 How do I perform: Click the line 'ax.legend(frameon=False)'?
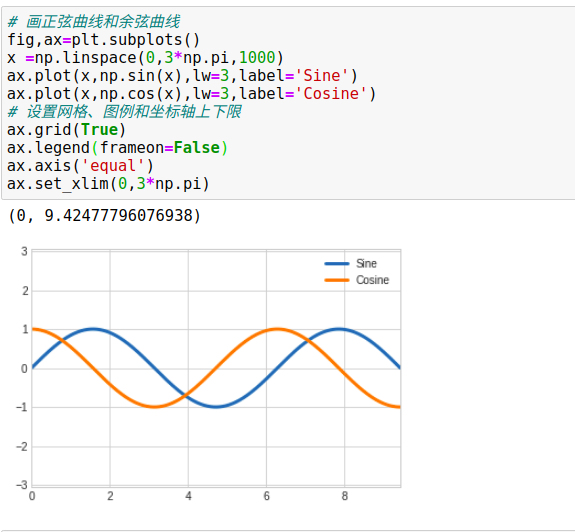117,148
